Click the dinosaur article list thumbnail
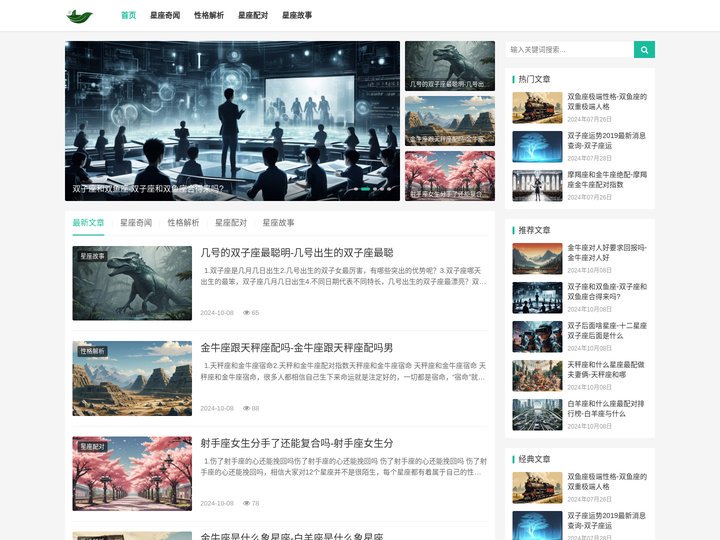The image size is (720, 540). (x=132, y=283)
